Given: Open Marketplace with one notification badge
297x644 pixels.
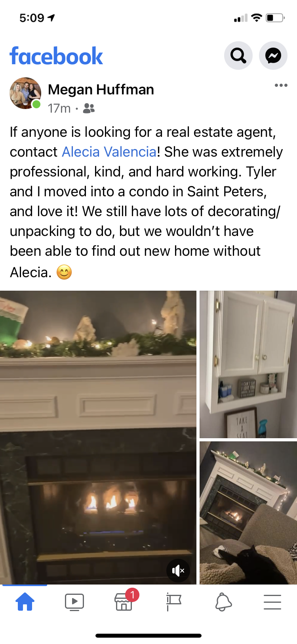Looking at the screenshot, I should (124, 601).
